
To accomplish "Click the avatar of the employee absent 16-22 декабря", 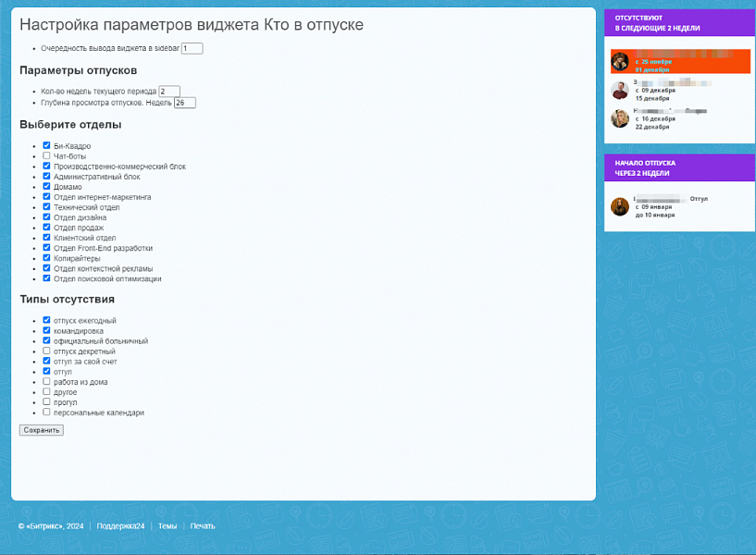I will coord(618,117).
